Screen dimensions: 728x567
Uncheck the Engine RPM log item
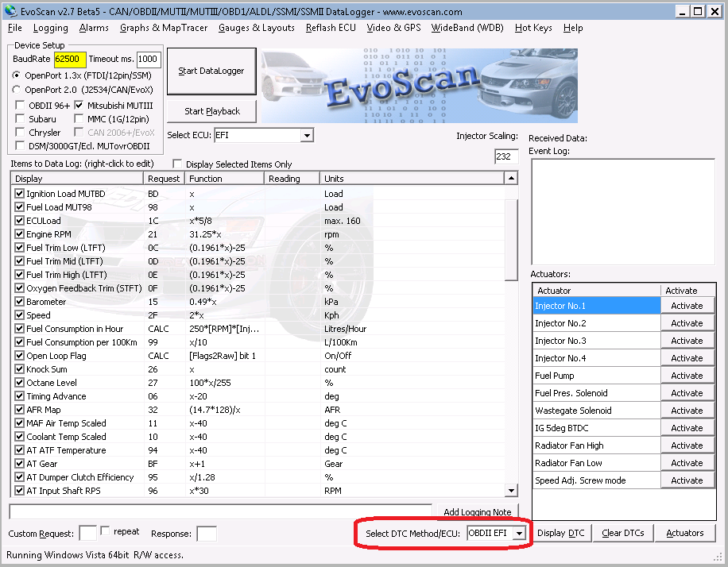point(20,234)
